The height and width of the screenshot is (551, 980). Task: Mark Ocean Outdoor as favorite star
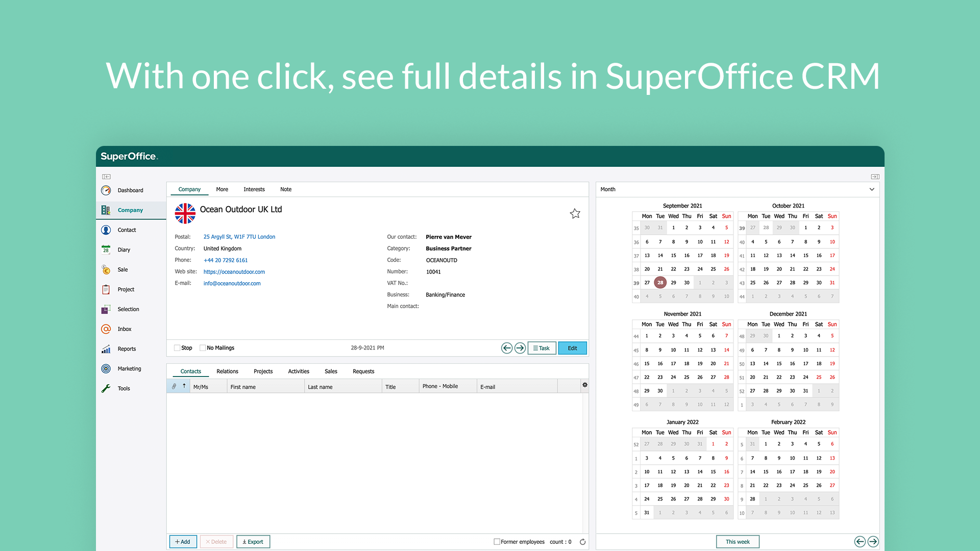point(575,214)
